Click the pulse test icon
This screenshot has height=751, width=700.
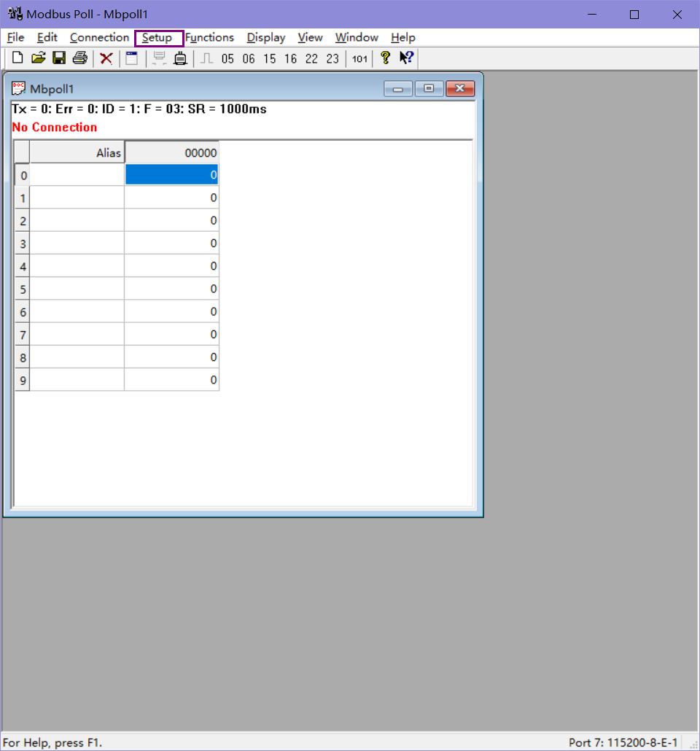(206, 58)
